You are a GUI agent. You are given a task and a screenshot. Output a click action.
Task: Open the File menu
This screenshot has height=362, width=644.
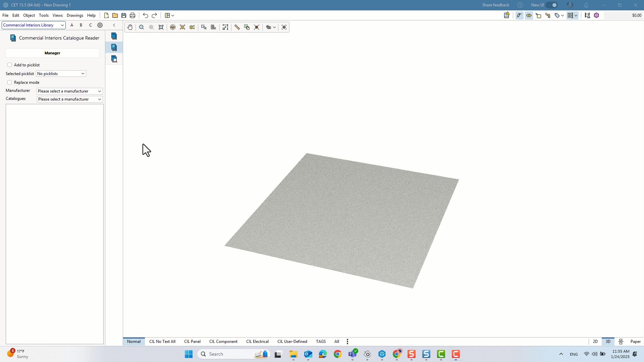point(5,15)
